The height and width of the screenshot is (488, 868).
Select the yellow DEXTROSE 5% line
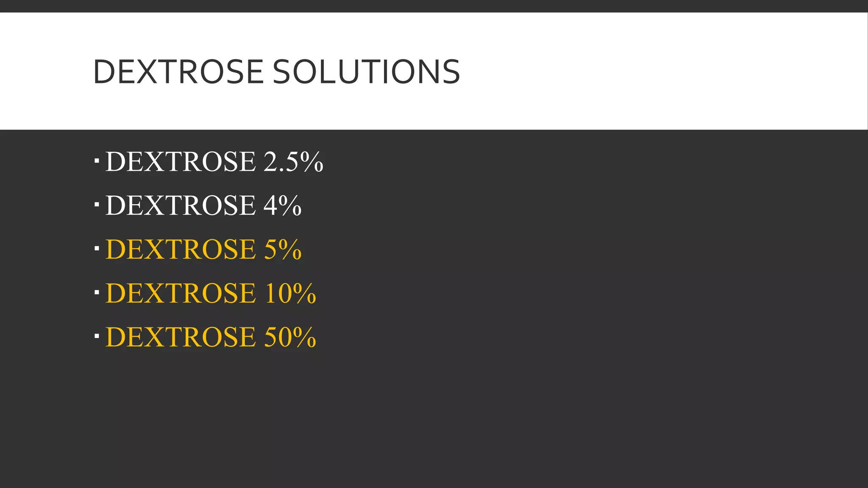203,249
